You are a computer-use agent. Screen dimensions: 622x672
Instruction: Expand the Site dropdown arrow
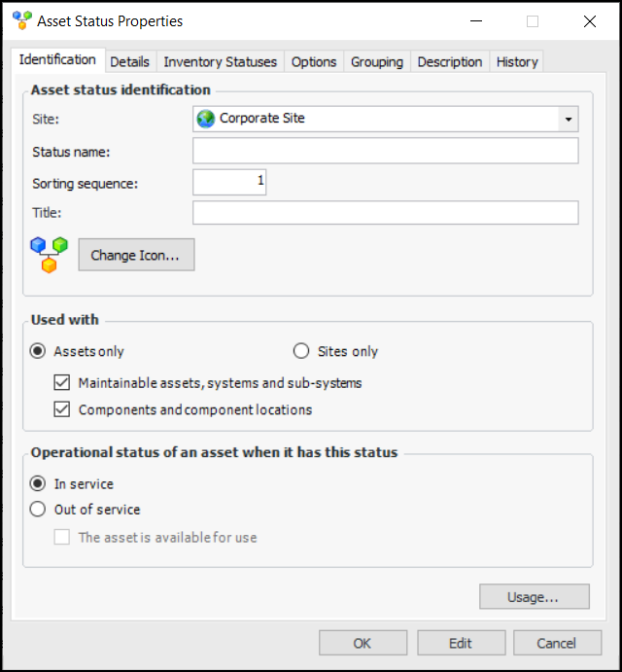coord(568,120)
